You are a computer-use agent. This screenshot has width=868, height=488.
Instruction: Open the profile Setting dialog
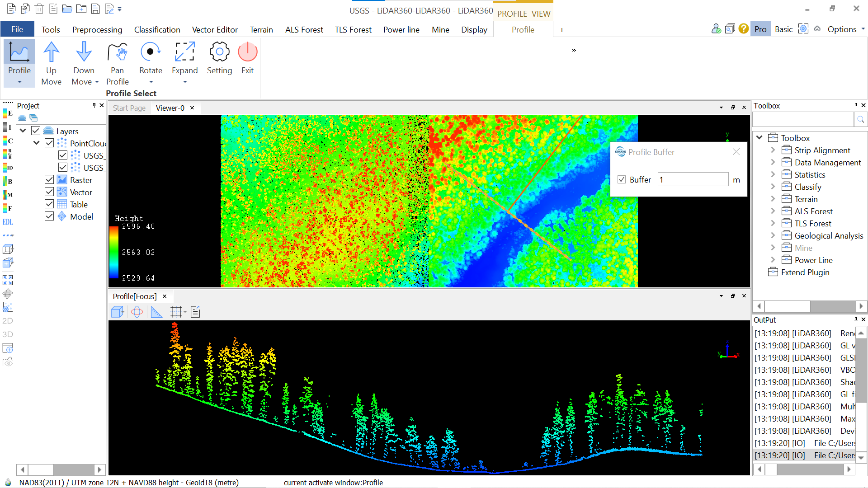pos(219,58)
